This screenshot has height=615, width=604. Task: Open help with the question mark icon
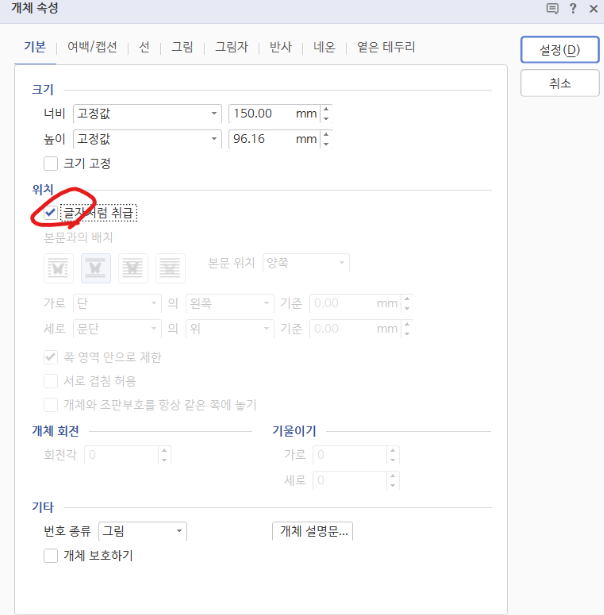573,9
